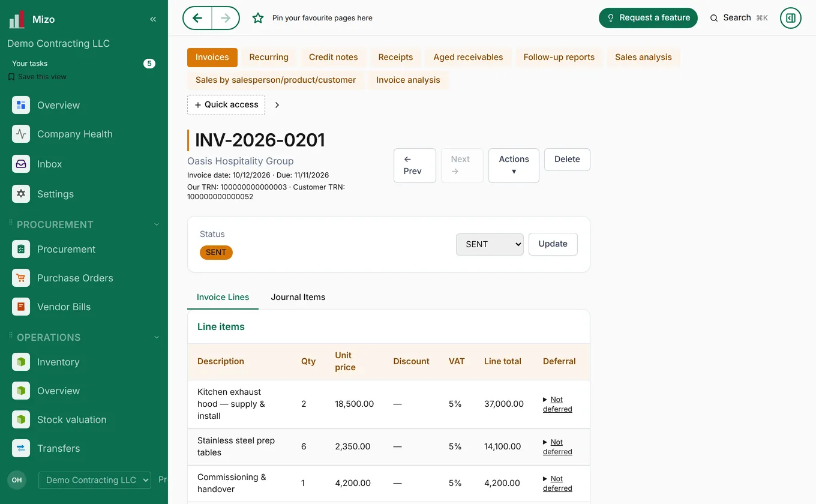This screenshot has height=504, width=816.
Task: Open Your tasks with badge 5
Action: tap(83, 64)
